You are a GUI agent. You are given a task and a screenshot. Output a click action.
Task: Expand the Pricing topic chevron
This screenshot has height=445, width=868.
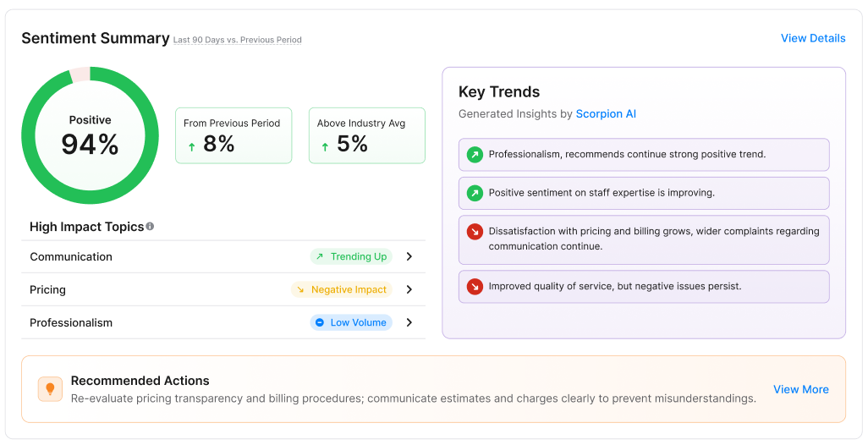(x=409, y=289)
